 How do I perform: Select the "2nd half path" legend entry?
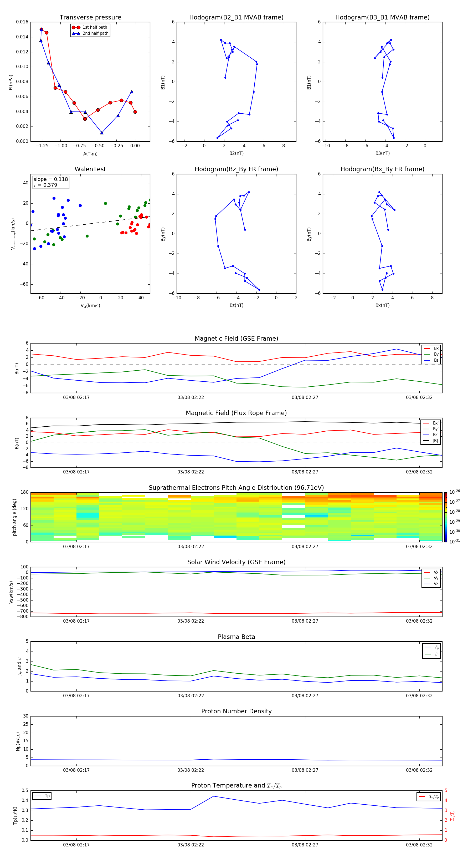pos(90,33)
